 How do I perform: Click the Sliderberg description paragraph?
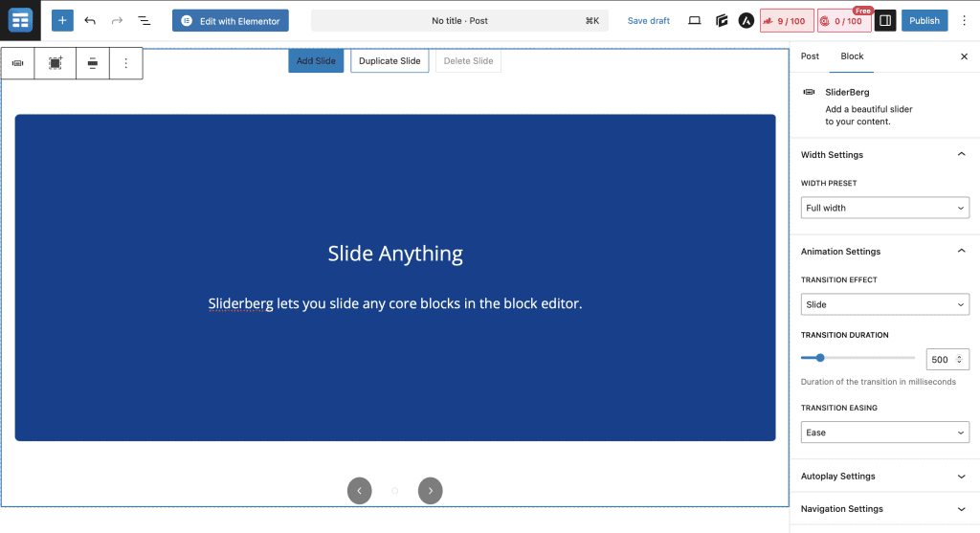(x=395, y=303)
